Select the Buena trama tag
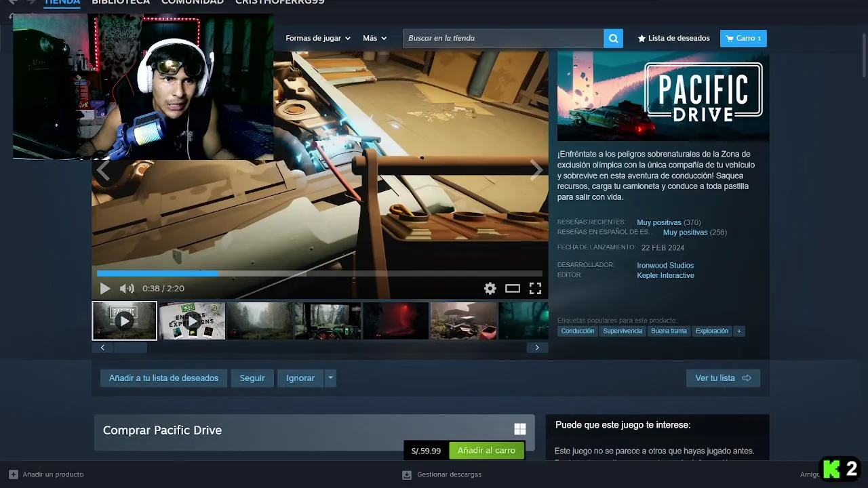This screenshot has height=488, width=868. (669, 331)
